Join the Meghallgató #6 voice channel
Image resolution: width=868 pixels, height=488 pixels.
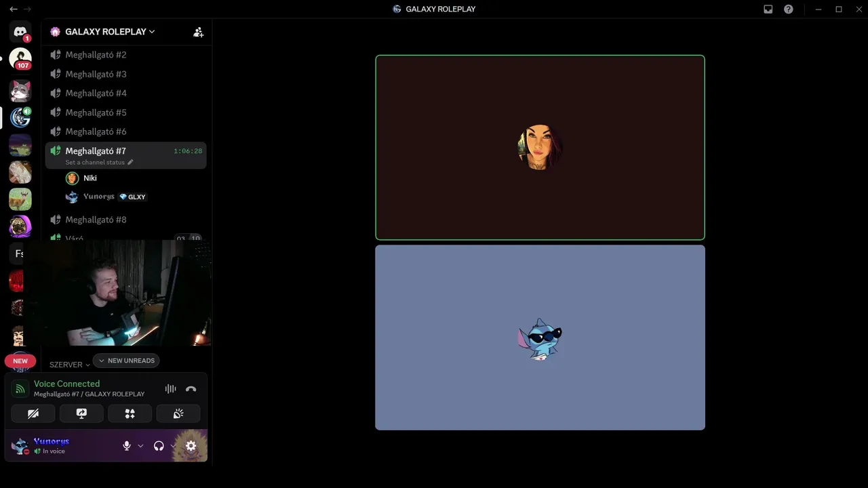point(126,131)
